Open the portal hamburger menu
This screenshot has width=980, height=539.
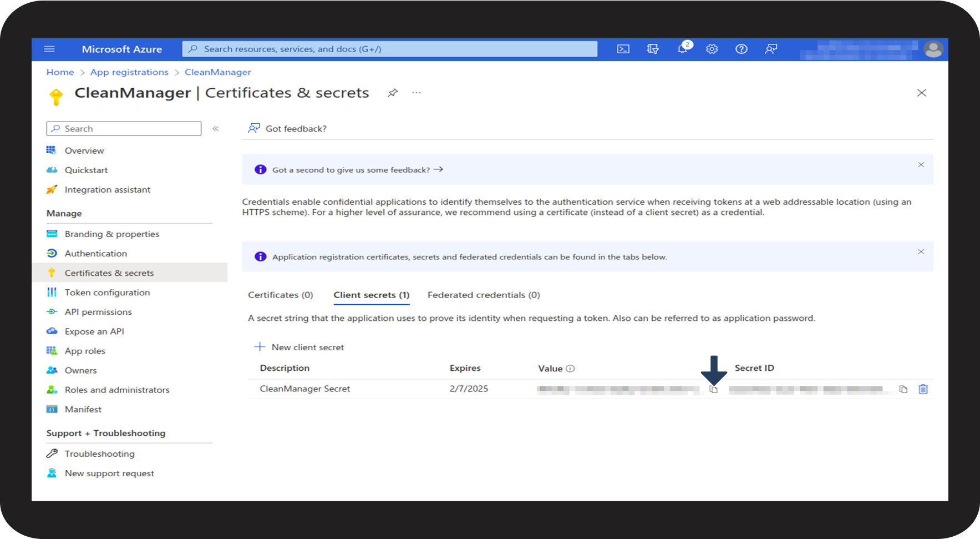tap(49, 49)
